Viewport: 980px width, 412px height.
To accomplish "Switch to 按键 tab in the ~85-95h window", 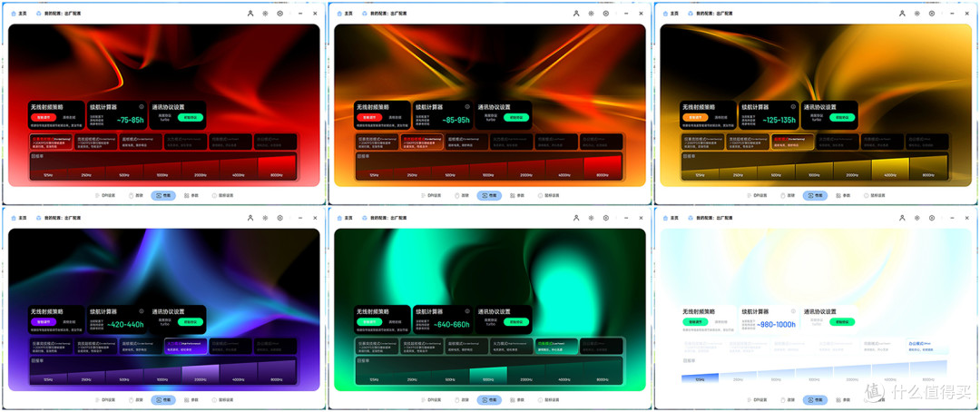I will (461, 195).
